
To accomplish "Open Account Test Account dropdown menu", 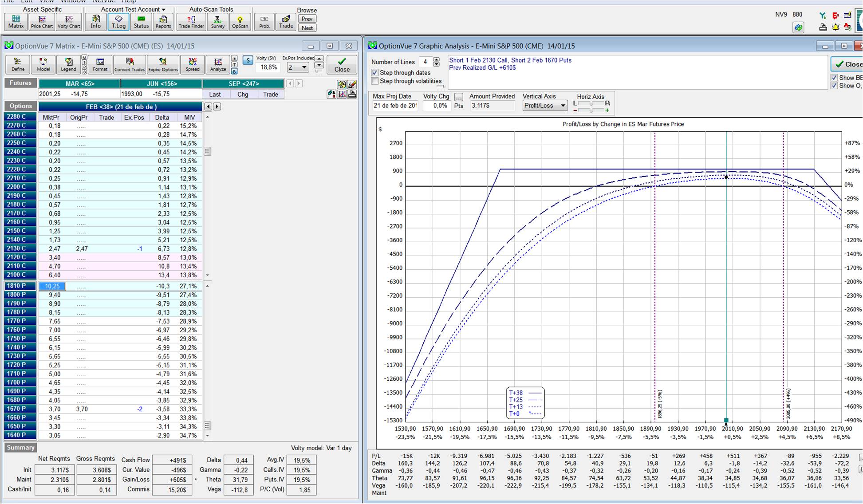I will point(133,9).
